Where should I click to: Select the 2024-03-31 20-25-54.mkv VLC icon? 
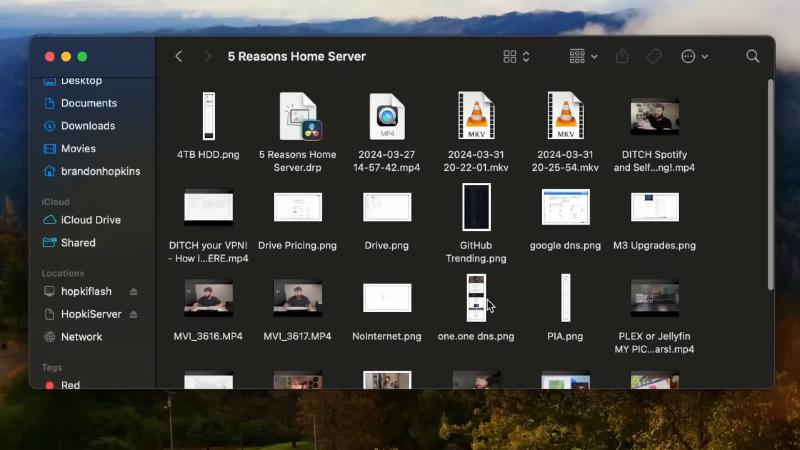click(565, 116)
